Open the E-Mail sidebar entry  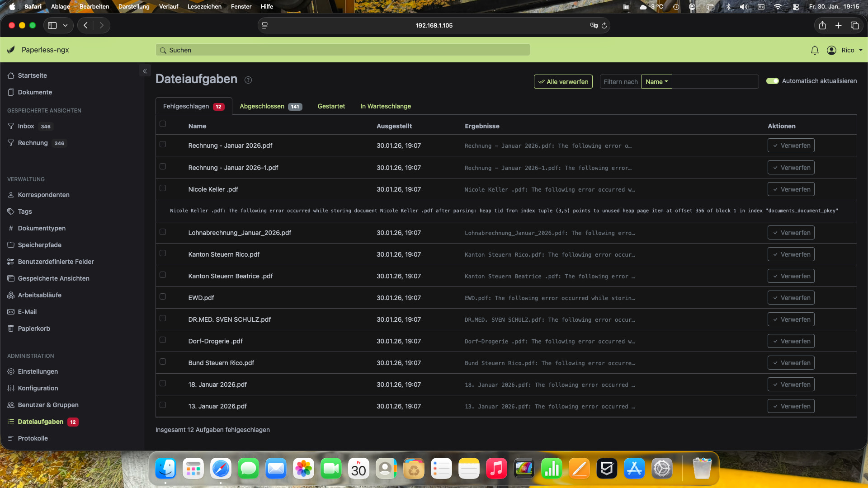pos(27,312)
